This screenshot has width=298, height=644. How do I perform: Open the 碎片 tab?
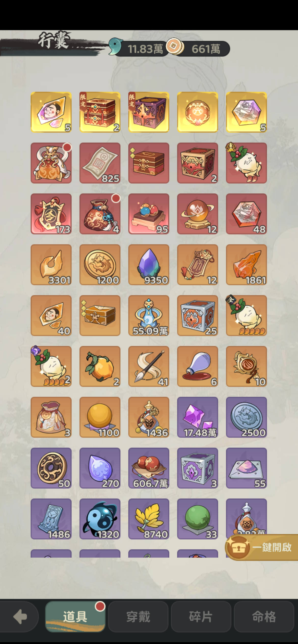click(201, 617)
